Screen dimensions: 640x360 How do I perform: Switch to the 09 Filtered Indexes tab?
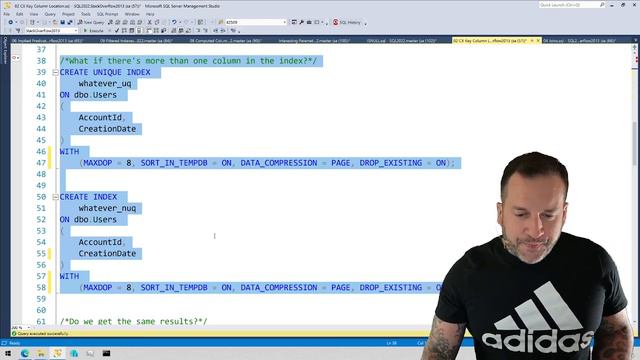pos(137,40)
